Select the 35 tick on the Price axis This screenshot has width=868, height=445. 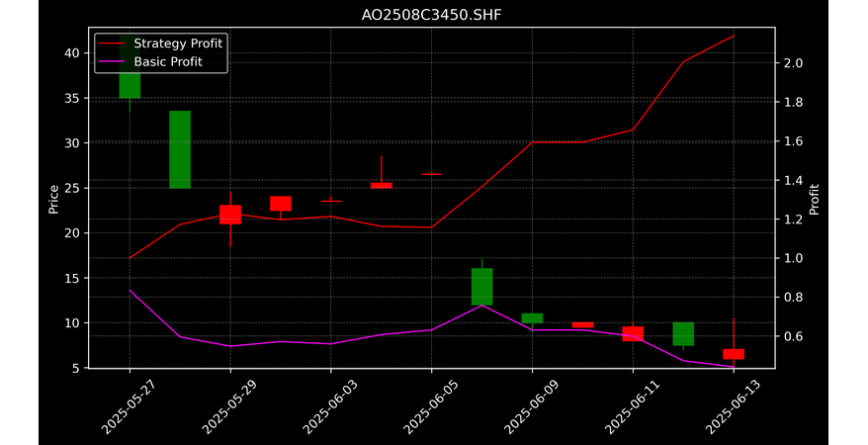72,98
